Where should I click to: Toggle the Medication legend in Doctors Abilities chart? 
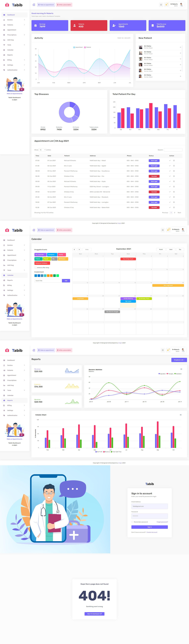click(x=178, y=374)
